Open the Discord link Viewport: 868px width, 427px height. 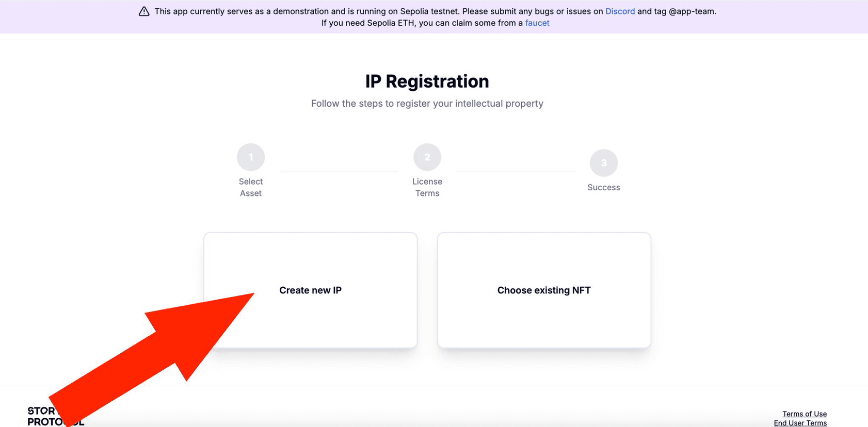(x=620, y=11)
